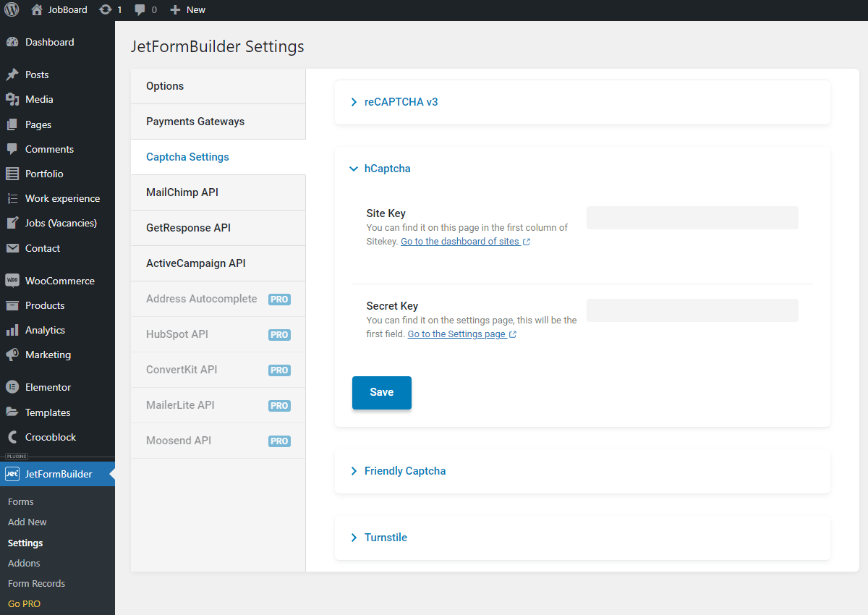Click the Save button

point(381,392)
